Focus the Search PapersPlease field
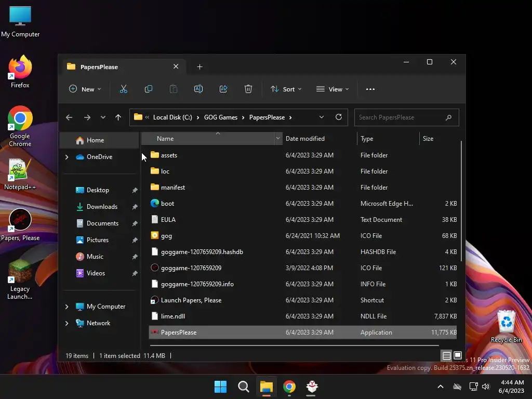532x399 pixels. 406,117
